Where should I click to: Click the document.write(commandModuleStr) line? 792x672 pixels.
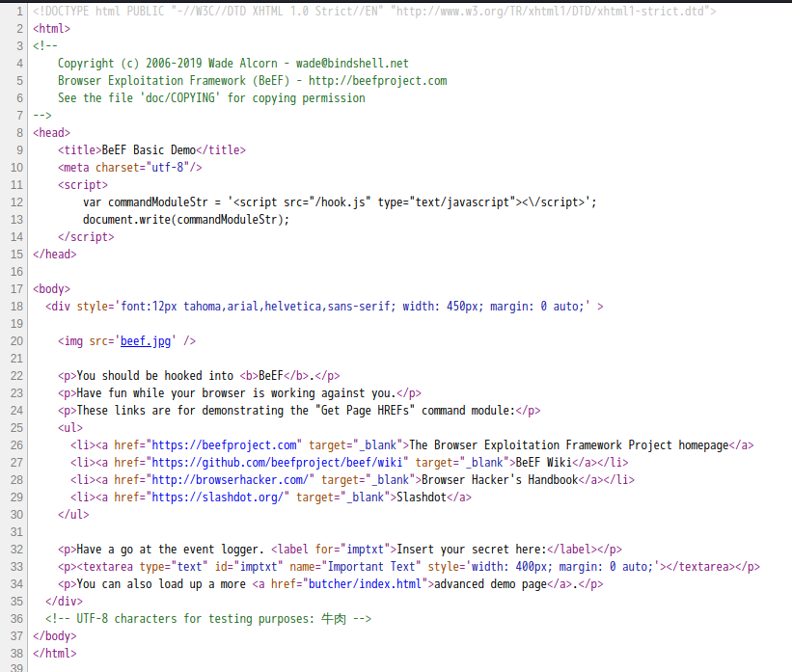186,220
